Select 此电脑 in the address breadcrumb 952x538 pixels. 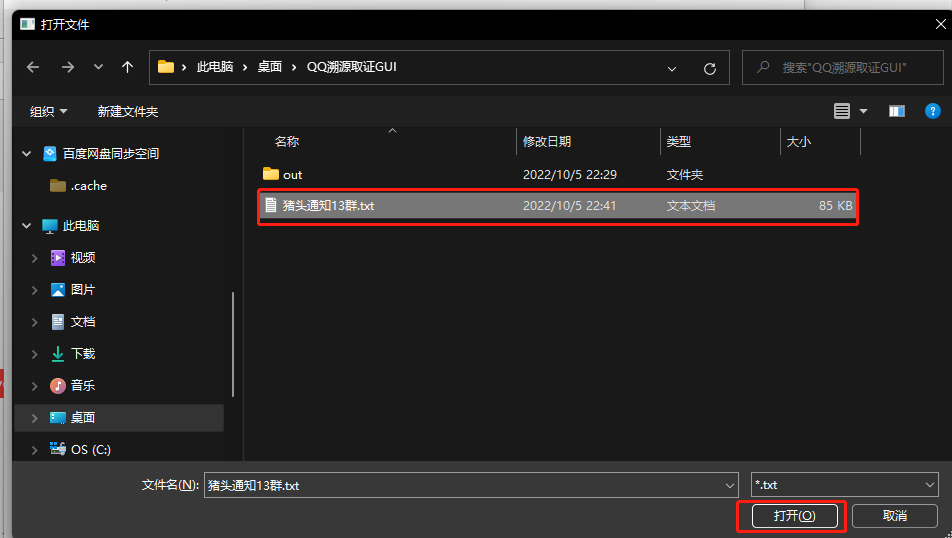(x=214, y=67)
